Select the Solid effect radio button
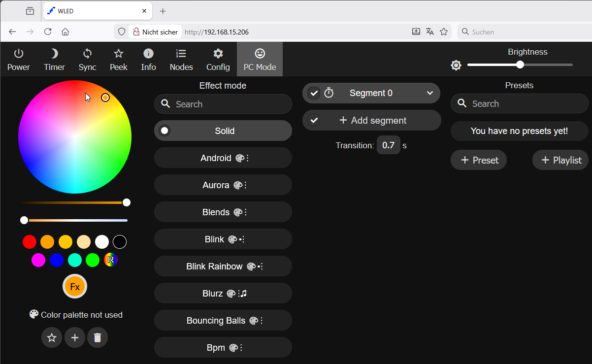Image resolution: width=592 pixels, height=364 pixels. coord(165,131)
